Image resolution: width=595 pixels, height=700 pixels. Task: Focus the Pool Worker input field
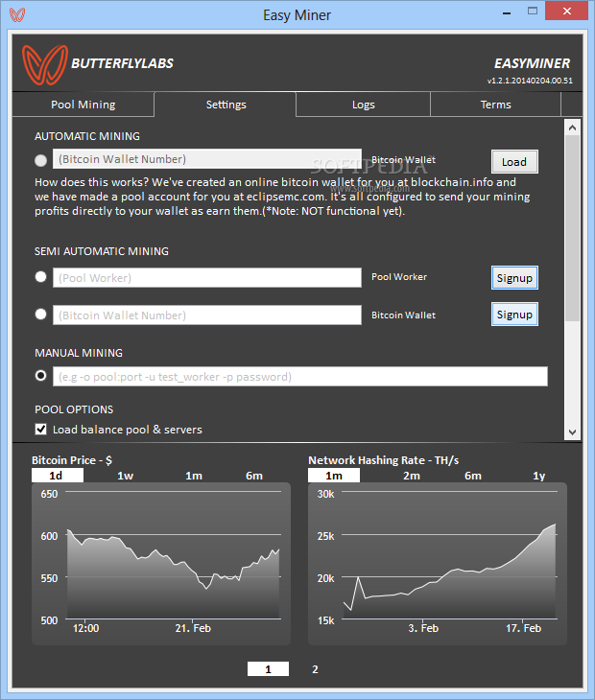point(207,278)
